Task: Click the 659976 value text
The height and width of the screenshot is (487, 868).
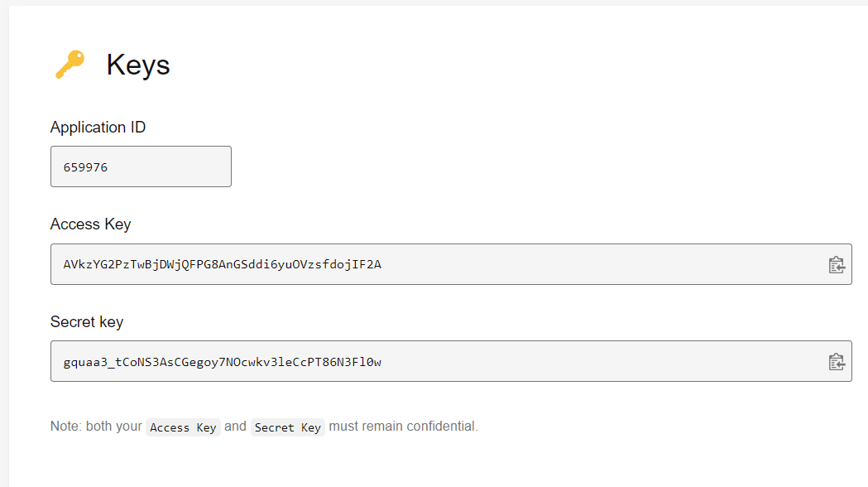Action: [x=85, y=167]
